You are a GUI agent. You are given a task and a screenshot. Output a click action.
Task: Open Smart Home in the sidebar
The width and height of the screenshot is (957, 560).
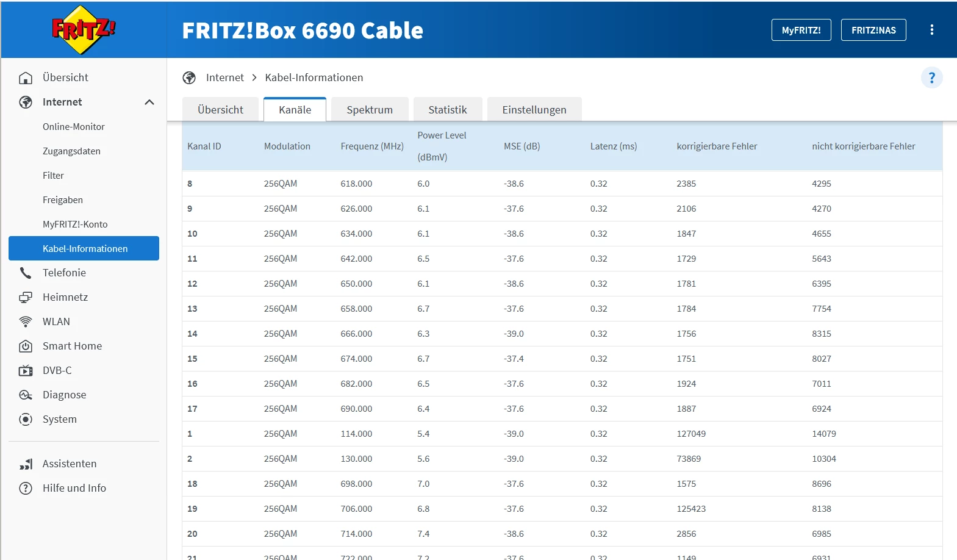pyautogui.click(x=72, y=346)
